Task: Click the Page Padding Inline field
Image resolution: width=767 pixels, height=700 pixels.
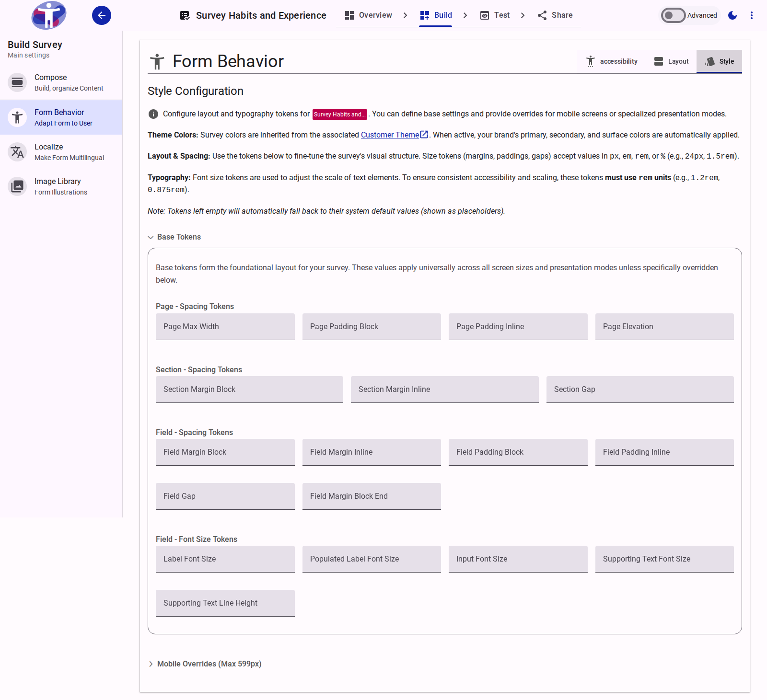Action: click(x=518, y=327)
